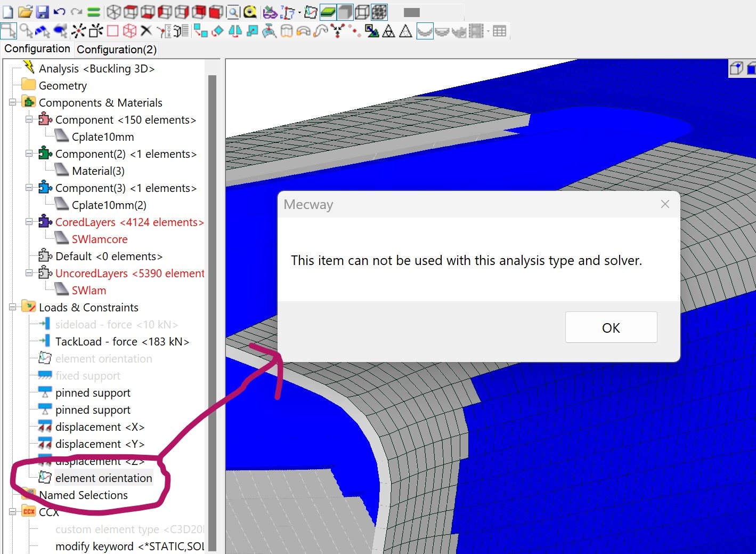Redo the last undone action
This screenshot has height=554, width=756.
pos(76,12)
